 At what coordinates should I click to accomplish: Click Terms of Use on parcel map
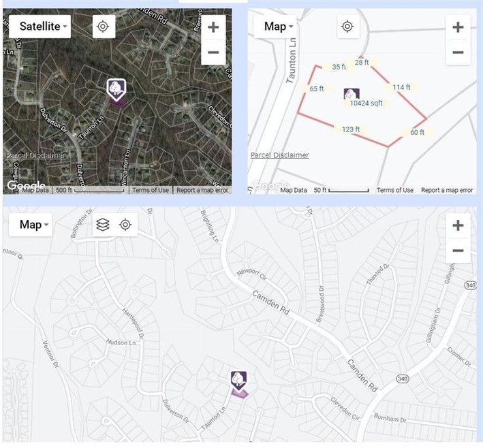pyautogui.click(x=395, y=191)
